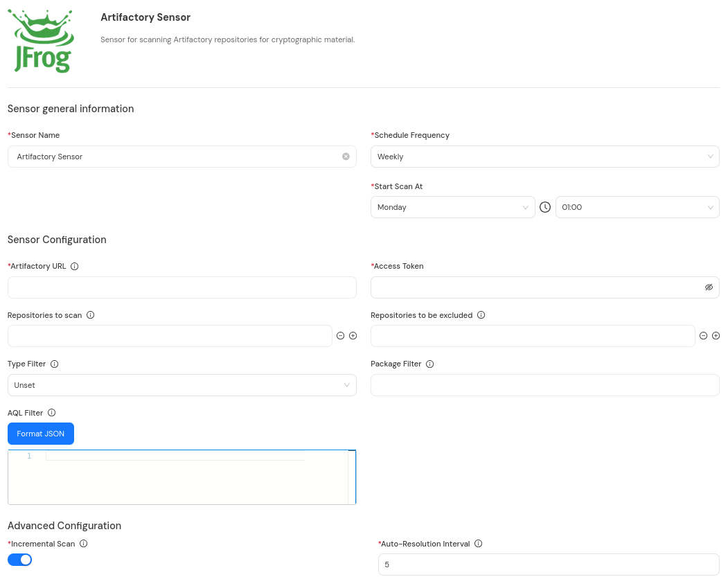
Task: Open the Type Filter info icon
Action: [54, 364]
